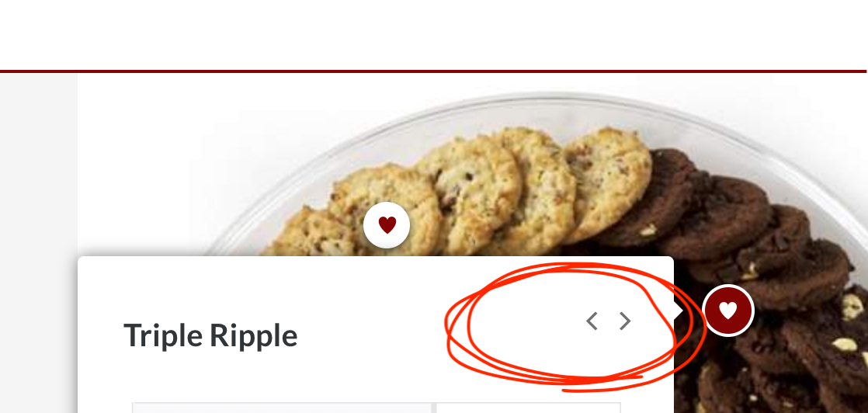Go to previous item with left chevron
The image size is (868, 413).
coord(592,321)
